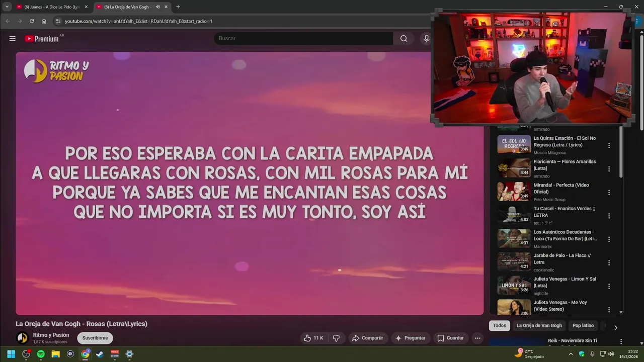Select the Todos filter chip
Viewport: 644px width, 362px height.
(x=500, y=326)
